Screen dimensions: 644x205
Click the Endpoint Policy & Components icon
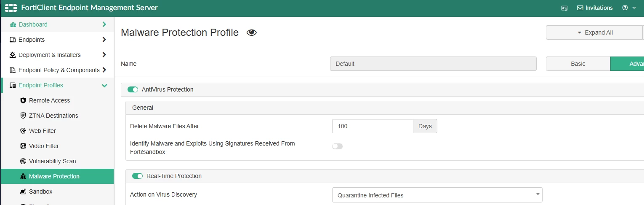click(13, 70)
